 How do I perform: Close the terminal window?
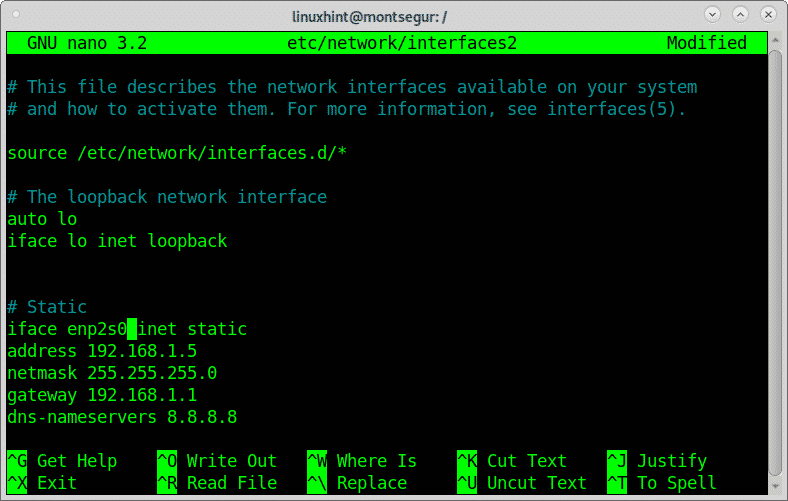tap(768, 14)
